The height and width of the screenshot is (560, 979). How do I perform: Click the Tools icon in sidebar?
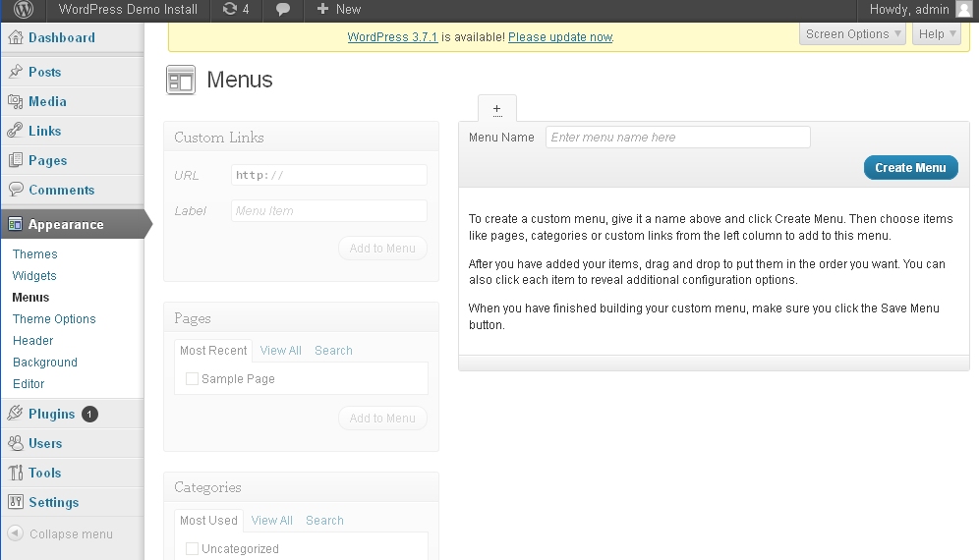click(16, 473)
